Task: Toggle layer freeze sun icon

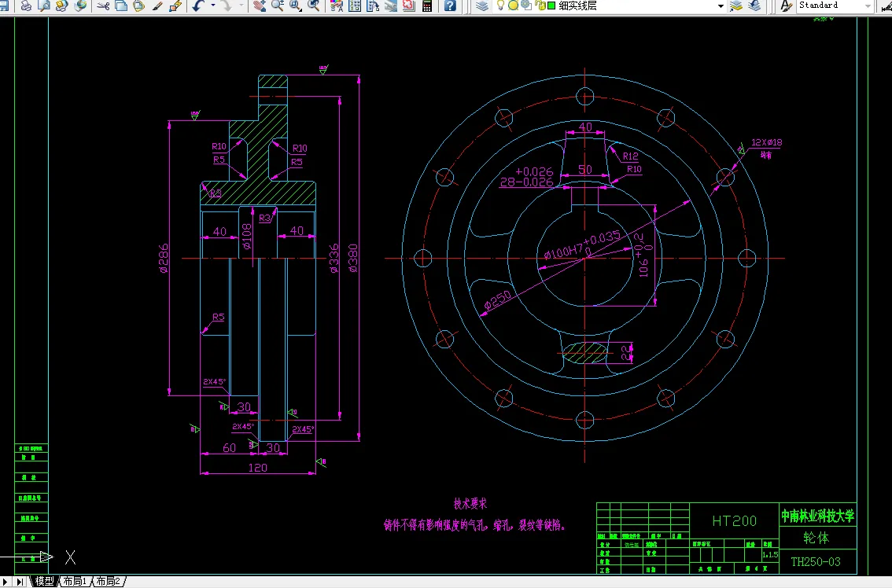Action: [513, 6]
